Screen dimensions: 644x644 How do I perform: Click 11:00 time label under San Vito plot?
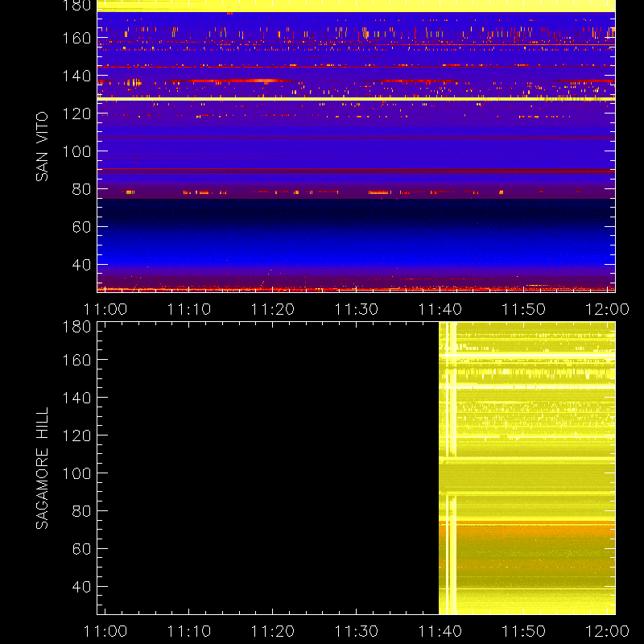105,309
